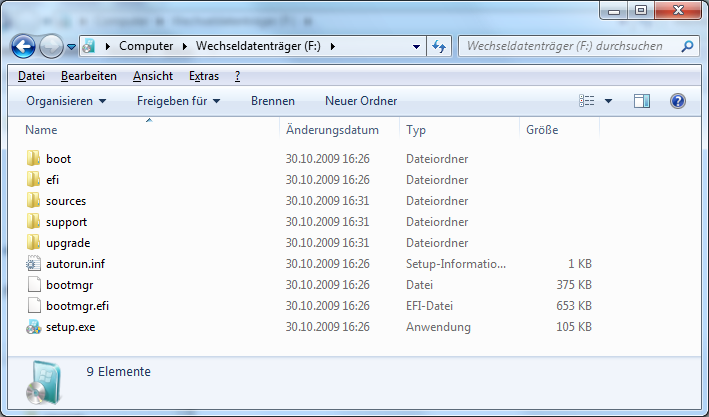Select the autorun.inf file icon
The height and width of the screenshot is (417, 709).
pos(33,264)
